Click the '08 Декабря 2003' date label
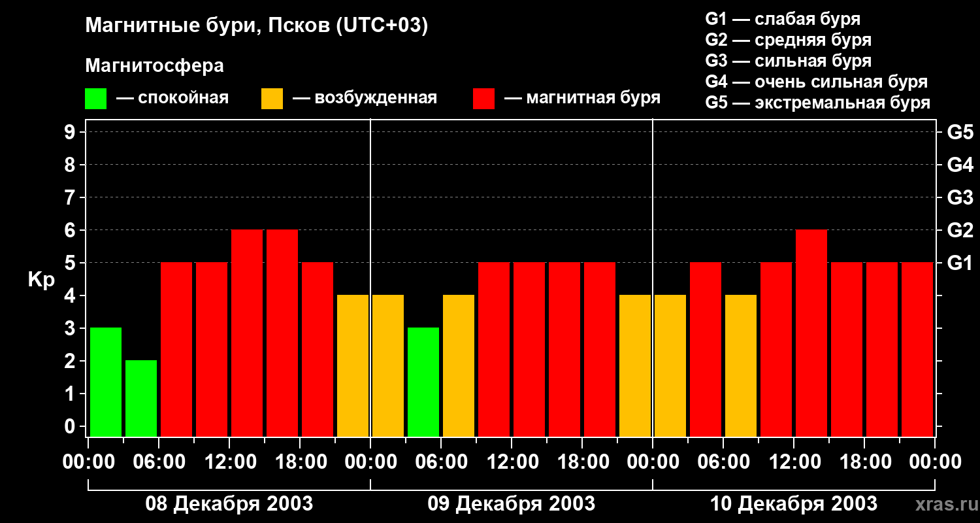This screenshot has height=523, width=980. [229, 503]
